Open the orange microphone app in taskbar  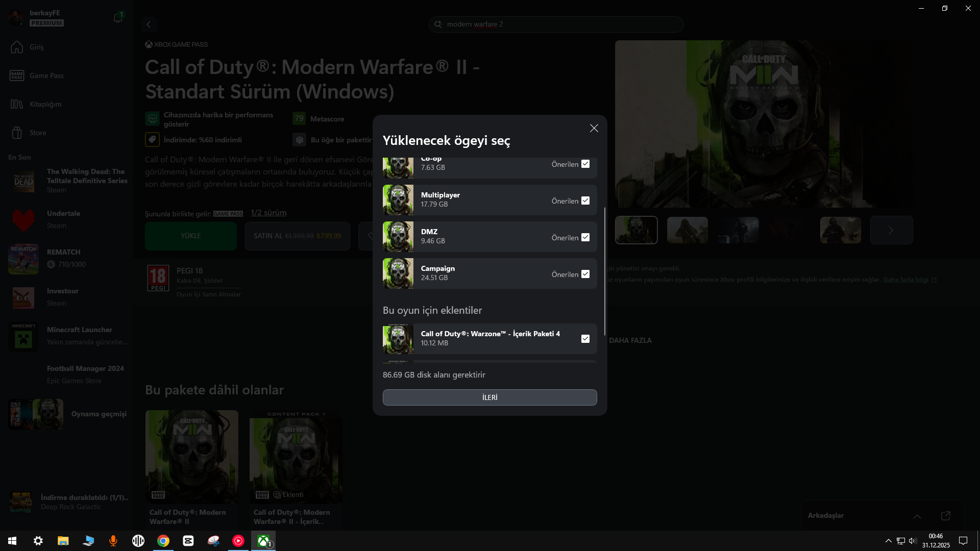pyautogui.click(x=113, y=541)
